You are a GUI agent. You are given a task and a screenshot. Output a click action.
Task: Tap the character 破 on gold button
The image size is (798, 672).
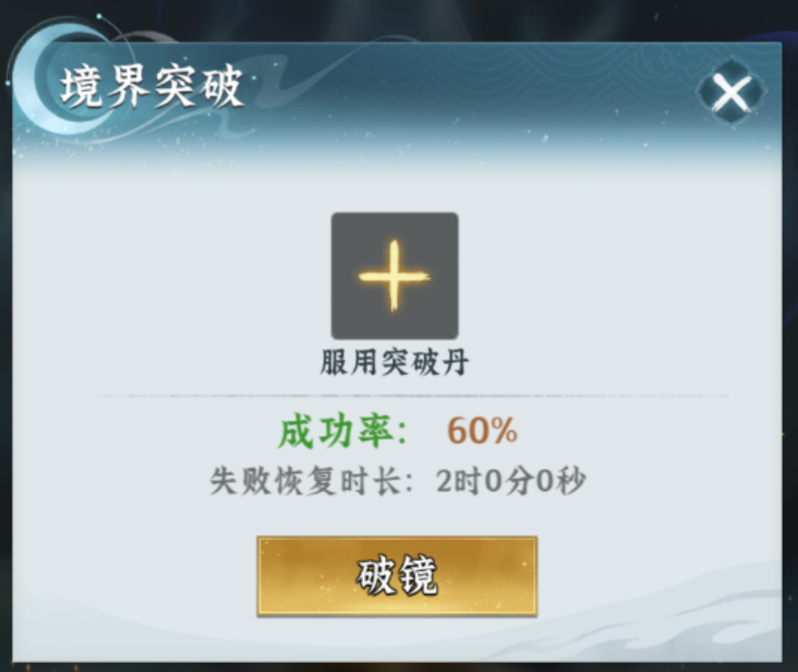pyautogui.click(x=375, y=575)
